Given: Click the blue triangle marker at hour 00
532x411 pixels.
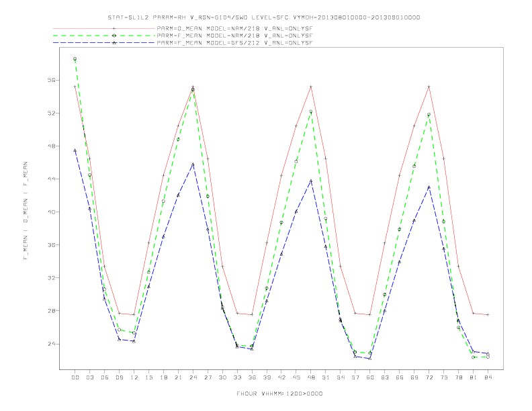Looking at the screenshot, I should coord(75,150).
